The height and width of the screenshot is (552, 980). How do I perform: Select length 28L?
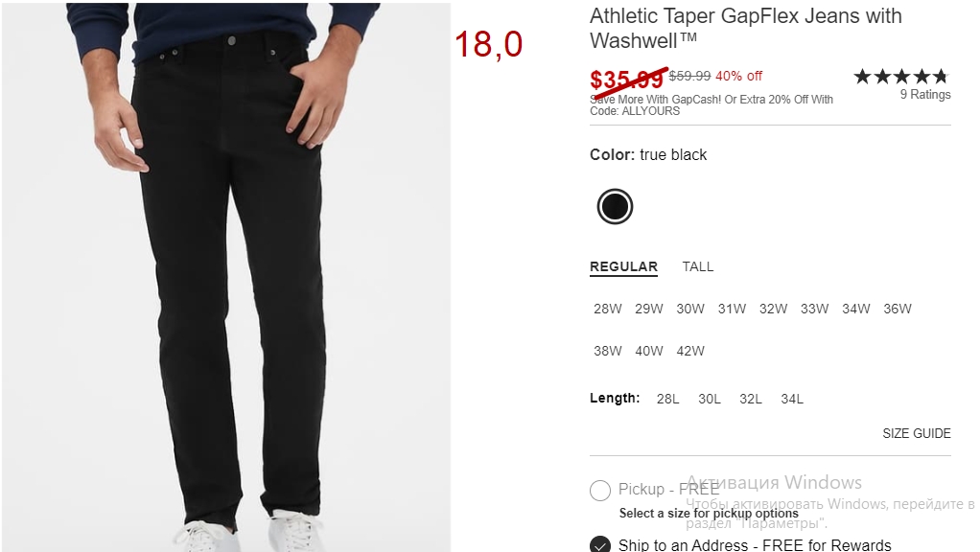[667, 399]
